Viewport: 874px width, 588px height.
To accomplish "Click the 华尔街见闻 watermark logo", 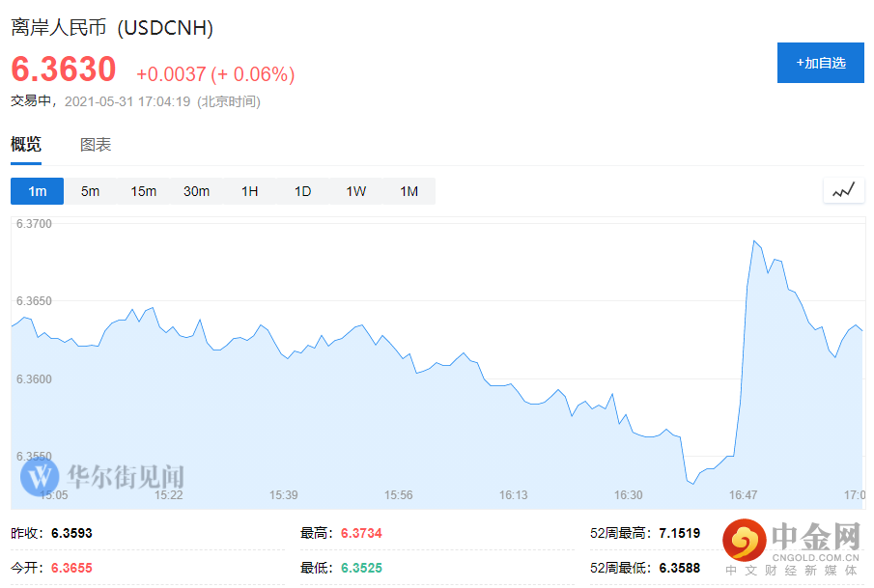I will coord(103,475).
